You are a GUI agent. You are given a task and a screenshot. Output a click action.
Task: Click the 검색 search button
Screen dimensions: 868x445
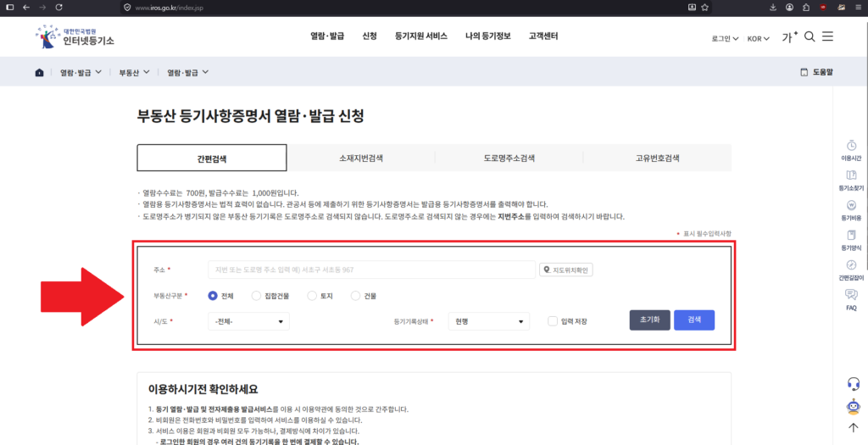pyautogui.click(x=694, y=320)
